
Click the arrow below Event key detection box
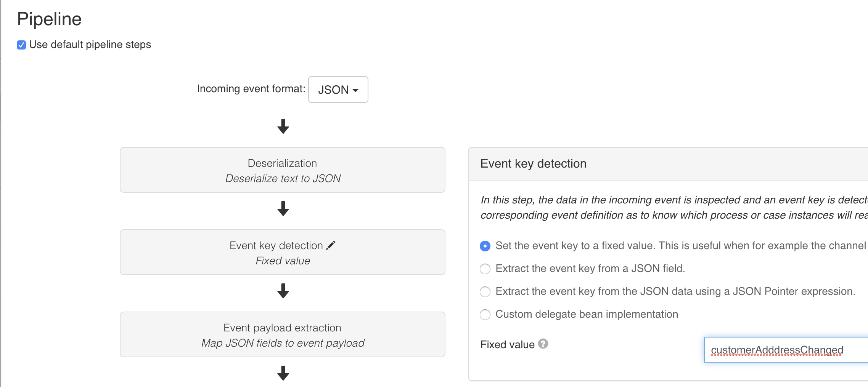tap(283, 291)
